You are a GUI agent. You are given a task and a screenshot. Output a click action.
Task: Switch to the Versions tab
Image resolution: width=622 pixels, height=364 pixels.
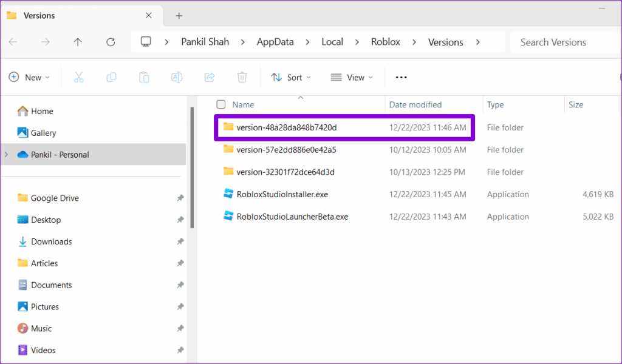pos(40,15)
